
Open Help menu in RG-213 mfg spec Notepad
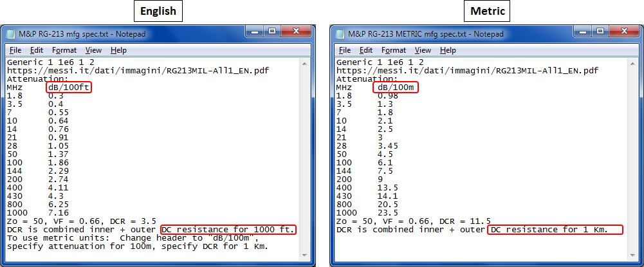click(118, 51)
